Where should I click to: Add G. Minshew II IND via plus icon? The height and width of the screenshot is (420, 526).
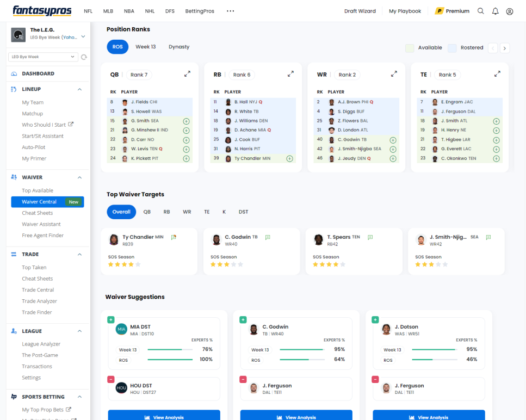tap(186, 131)
